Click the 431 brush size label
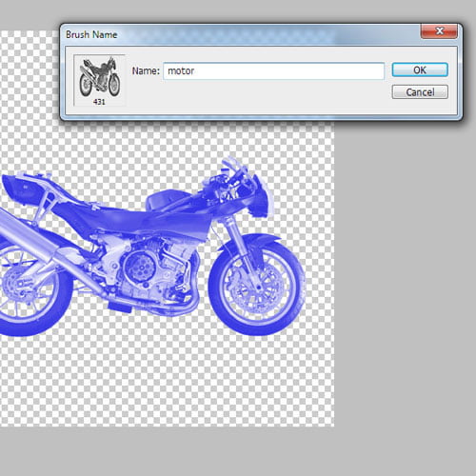Viewport: 476px width, 476px height. click(x=99, y=102)
